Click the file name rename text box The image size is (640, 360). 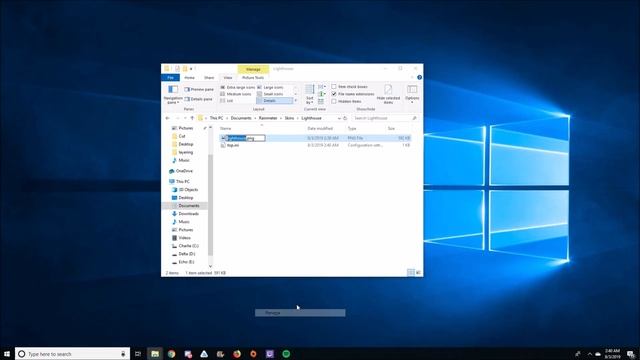pyautogui.click(x=246, y=138)
